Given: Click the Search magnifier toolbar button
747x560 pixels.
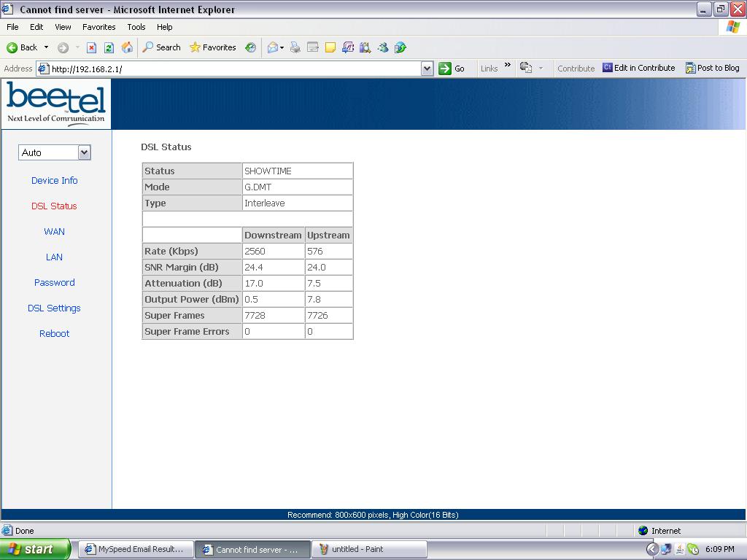Looking at the screenshot, I should 161,47.
